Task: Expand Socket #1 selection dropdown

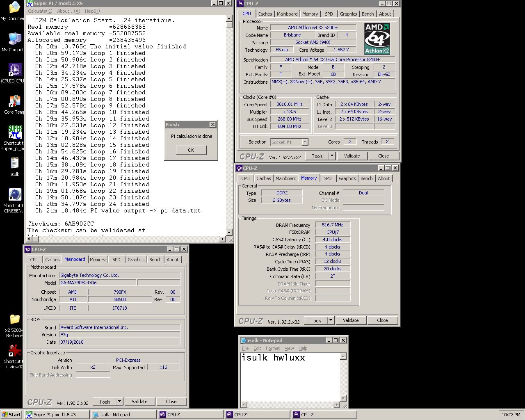Action: click(305, 142)
